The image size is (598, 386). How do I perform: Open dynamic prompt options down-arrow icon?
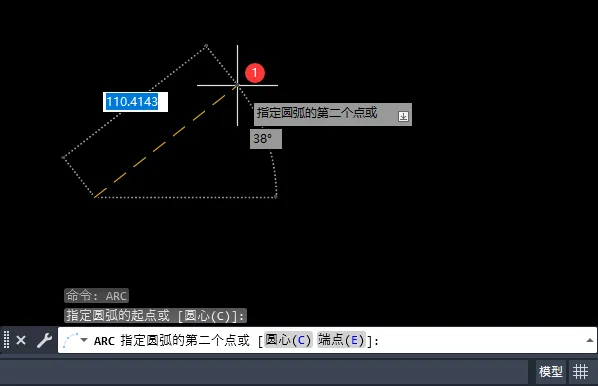pos(403,116)
